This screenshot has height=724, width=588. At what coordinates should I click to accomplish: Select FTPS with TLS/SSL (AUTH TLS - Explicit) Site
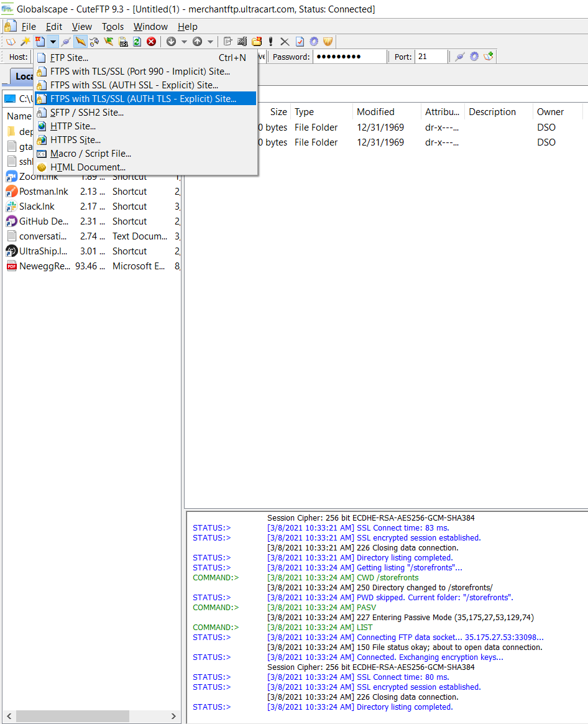(x=145, y=99)
